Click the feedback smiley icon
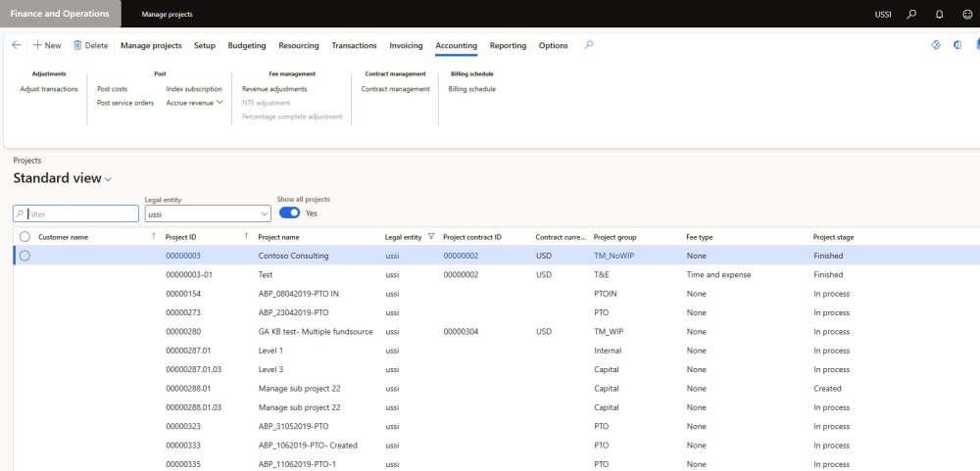 click(x=966, y=15)
